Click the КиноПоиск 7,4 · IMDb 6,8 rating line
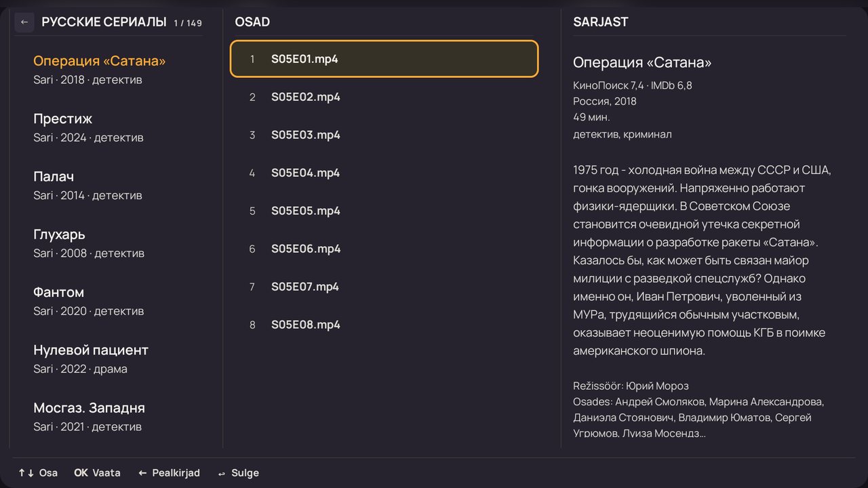The height and width of the screenshot is (488, 868). 632,85
